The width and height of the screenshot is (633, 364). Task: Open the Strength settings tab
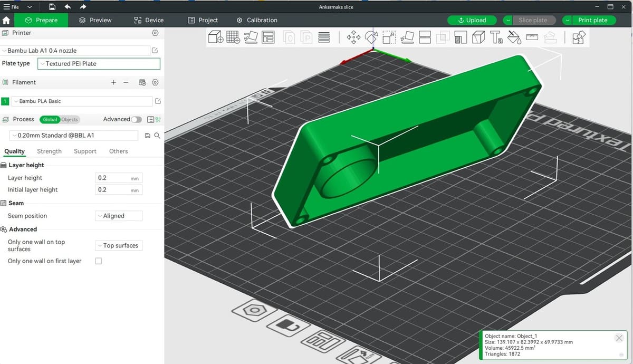pyautogui.click(x=49, y=151)
